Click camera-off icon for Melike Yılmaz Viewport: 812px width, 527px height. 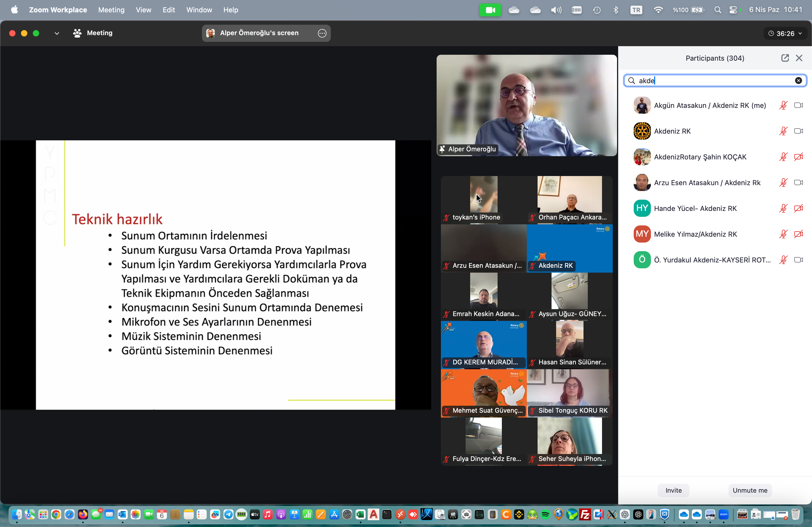(x=798, y=234)
